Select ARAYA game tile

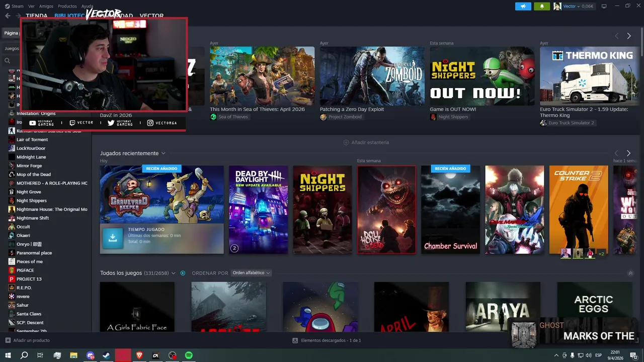[x=503, y=307]
